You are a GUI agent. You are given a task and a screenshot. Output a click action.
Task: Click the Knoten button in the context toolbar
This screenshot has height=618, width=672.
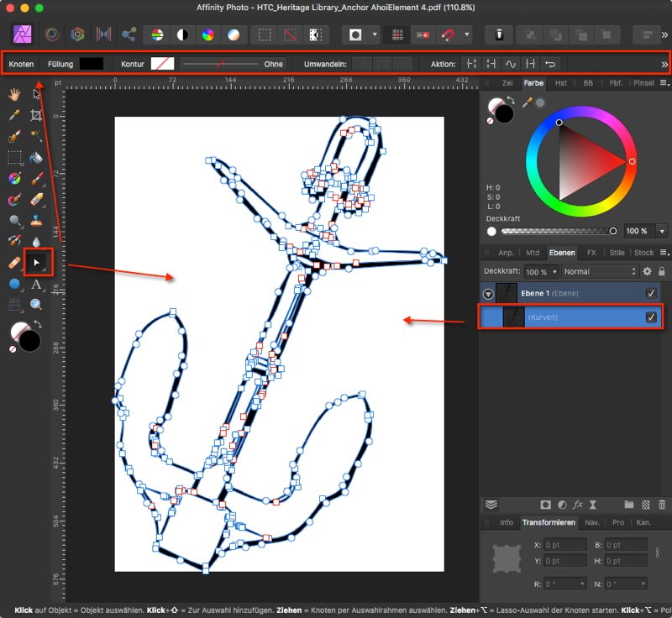[x=20, y=64]
